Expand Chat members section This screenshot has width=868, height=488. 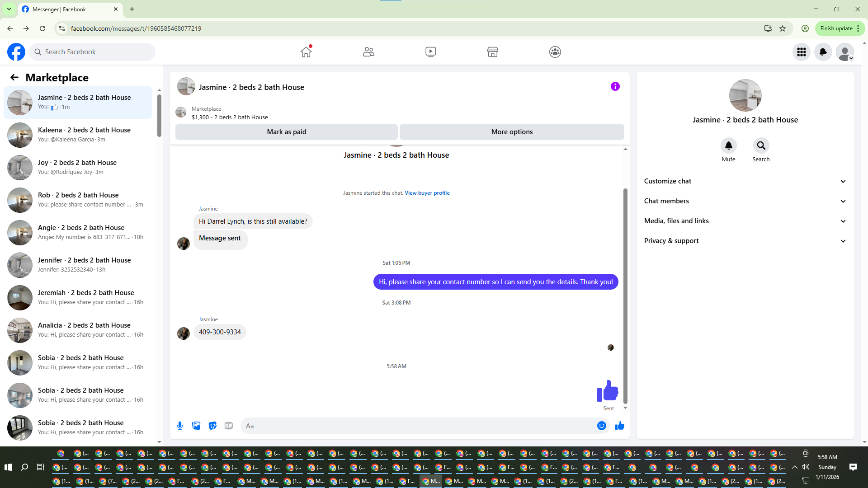(745, 201)
